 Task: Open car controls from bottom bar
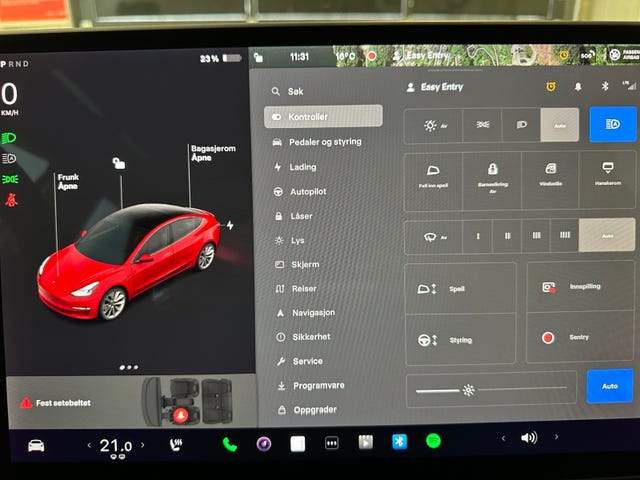(x=36, y=445)
